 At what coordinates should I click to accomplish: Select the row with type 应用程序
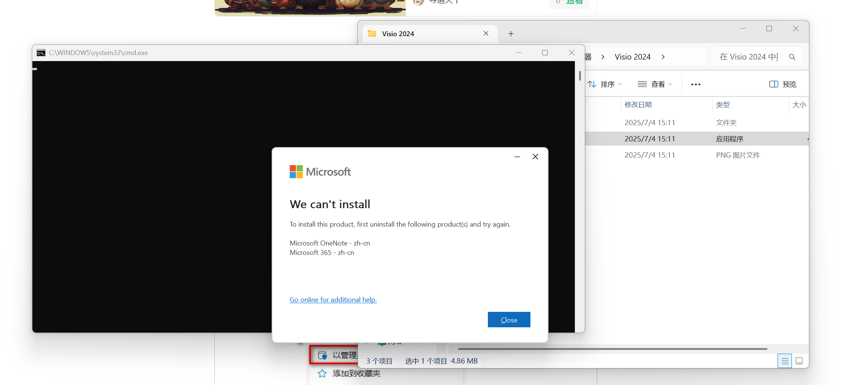coord(697,139)
